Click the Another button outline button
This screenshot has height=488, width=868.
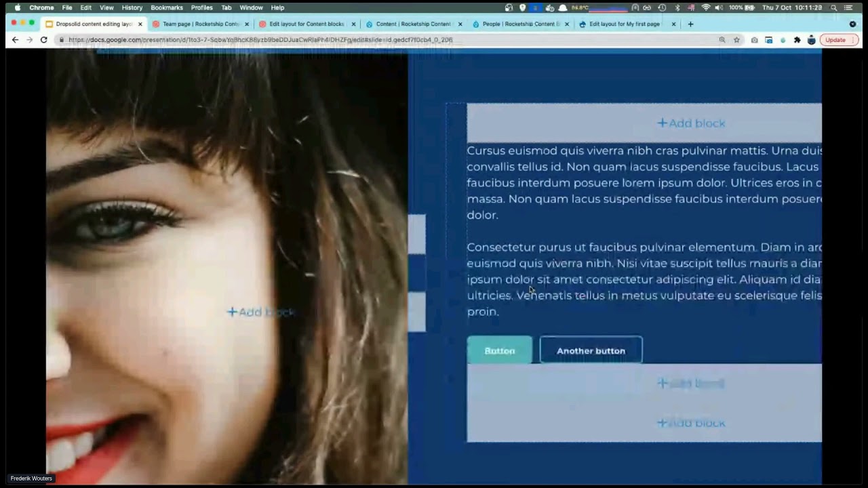coord(591,350)
